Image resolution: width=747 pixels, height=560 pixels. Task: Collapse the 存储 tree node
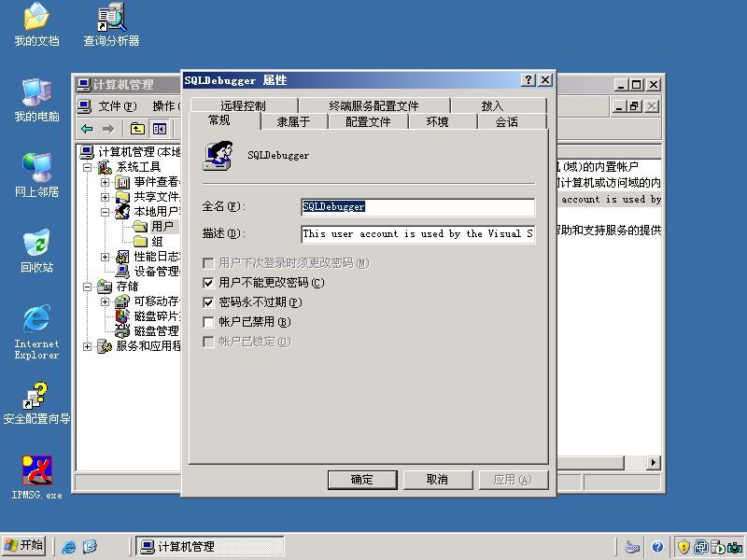click(87, 287)
